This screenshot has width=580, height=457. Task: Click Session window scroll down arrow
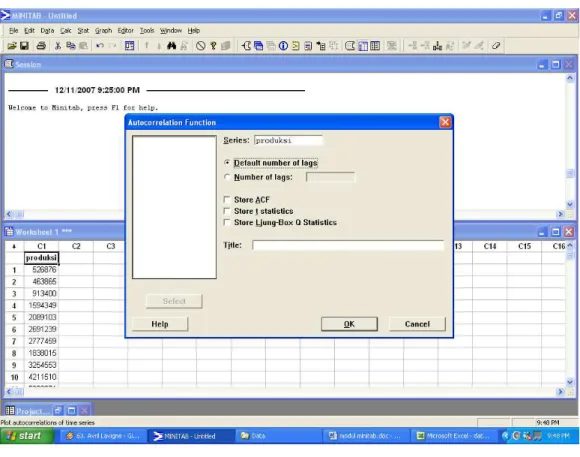pos(570,204)
